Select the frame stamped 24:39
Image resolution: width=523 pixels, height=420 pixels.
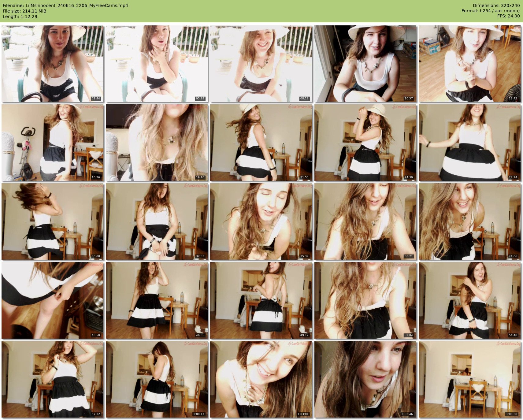pyautogui.click(x=365, y=143)
